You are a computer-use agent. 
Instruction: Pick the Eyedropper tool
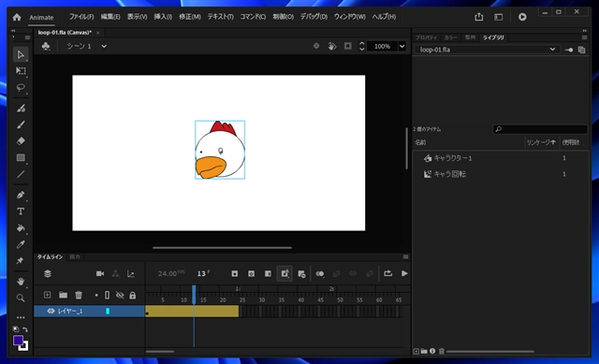click(21, 244)
